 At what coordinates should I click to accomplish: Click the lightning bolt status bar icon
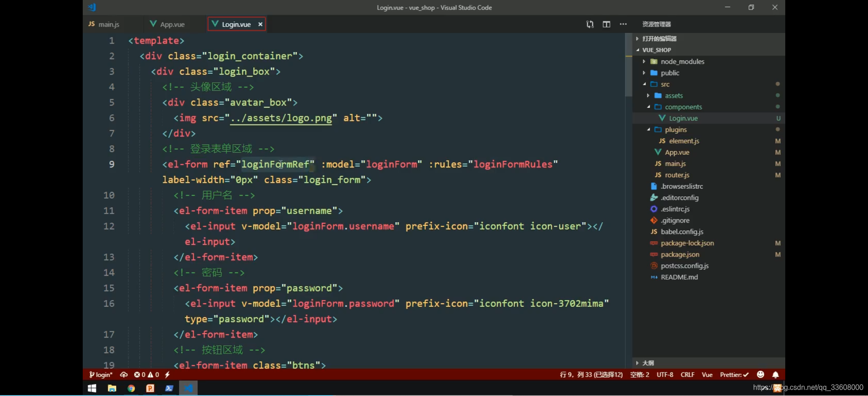(167, 375)
